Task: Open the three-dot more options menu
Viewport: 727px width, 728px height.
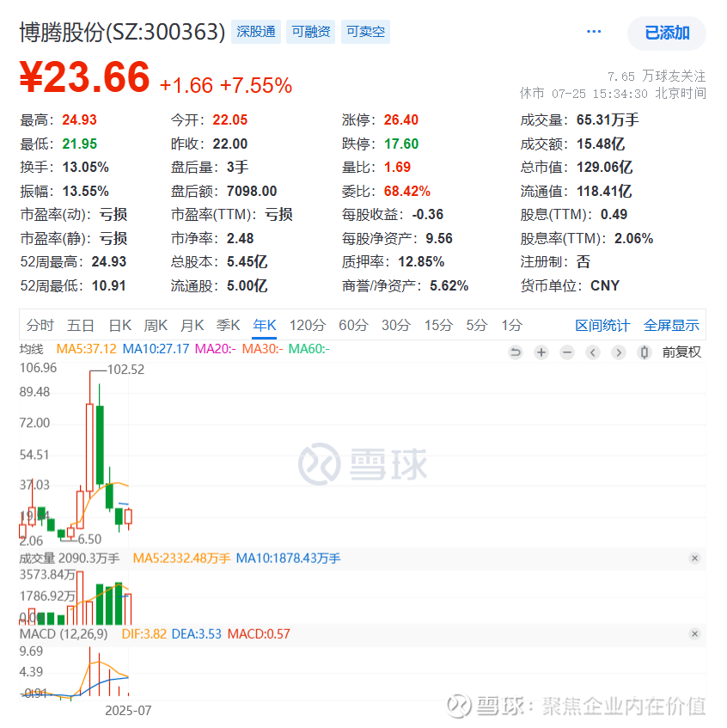Action: (594, 32)
